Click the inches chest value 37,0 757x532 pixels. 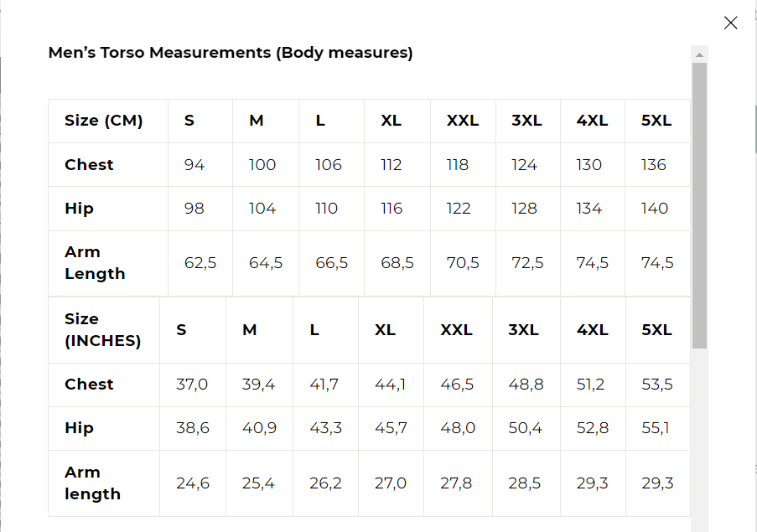(x=192, y=385)
